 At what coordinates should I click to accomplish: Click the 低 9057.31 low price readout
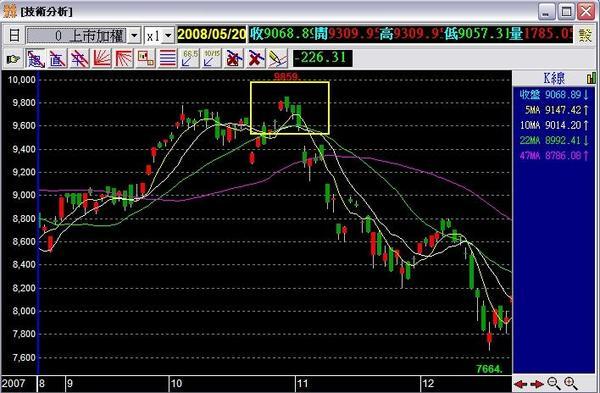pos(477,34)
